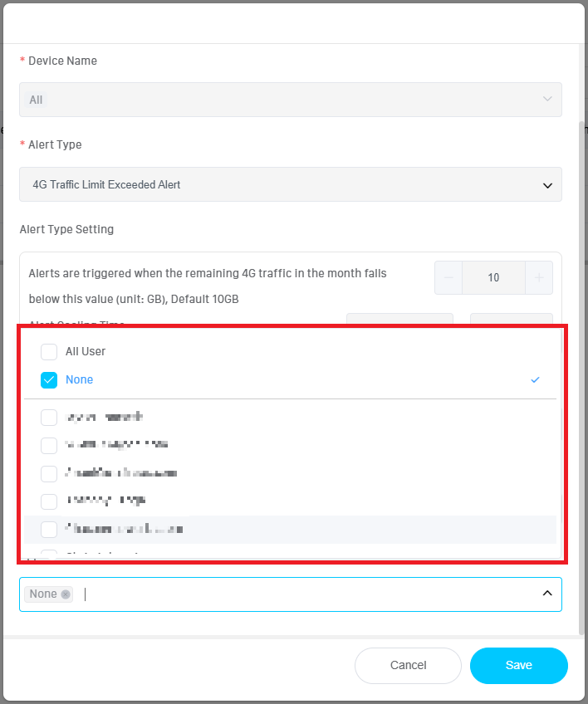Tick the third blurred user checkbox
Viewport: 588px width, 704px height.
(x=49, y=473)
